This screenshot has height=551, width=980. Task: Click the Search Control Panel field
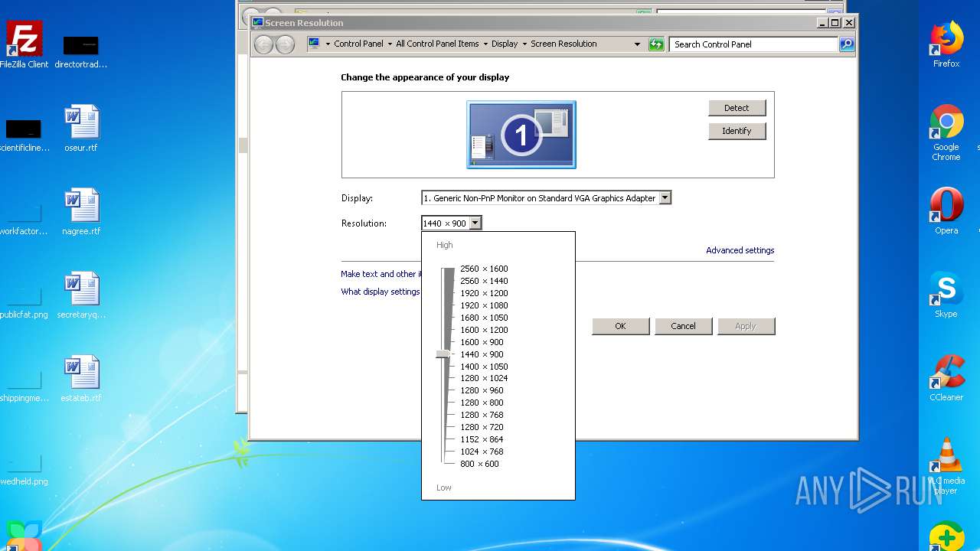(754, 44)
